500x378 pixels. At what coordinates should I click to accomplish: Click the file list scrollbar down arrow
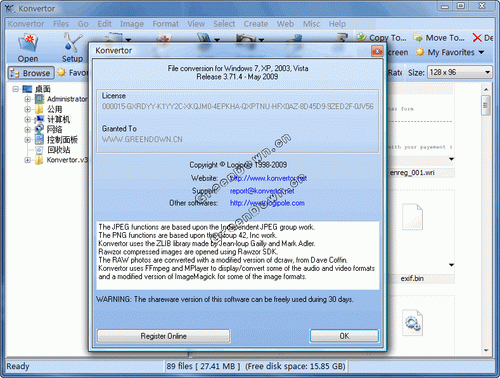pos(486,350)
